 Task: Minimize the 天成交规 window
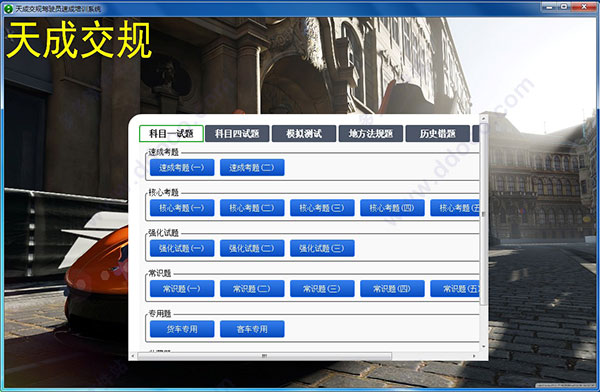[x=549, y=7]
